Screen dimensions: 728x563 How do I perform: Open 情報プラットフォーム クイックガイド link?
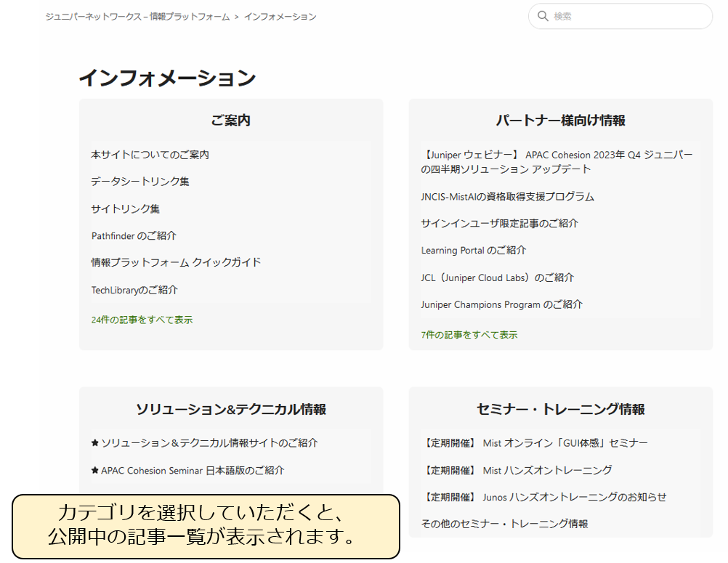[x=176, y=262]
